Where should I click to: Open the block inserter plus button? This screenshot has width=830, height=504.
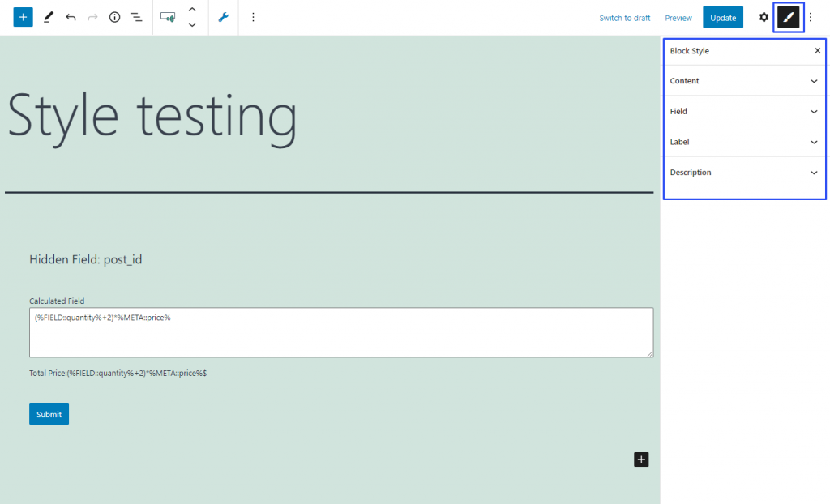(23, 18)
